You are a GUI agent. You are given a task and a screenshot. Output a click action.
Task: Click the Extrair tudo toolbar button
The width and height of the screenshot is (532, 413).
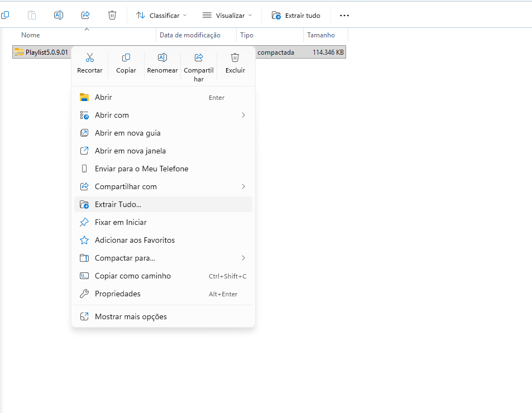(x=296, y=15)
